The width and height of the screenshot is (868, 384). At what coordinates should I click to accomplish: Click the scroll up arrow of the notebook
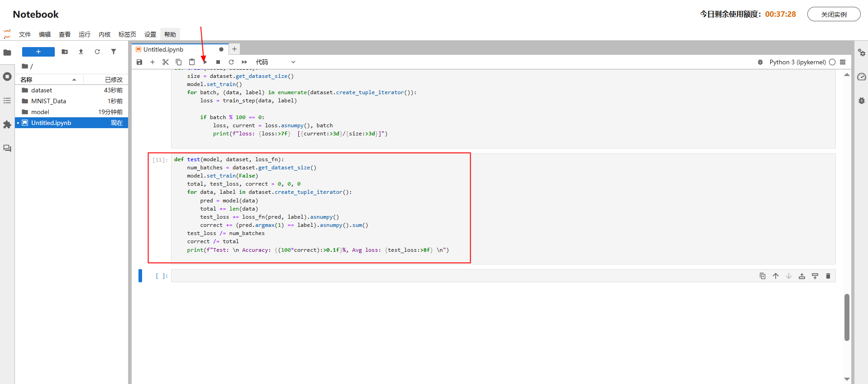click(847, 75)
